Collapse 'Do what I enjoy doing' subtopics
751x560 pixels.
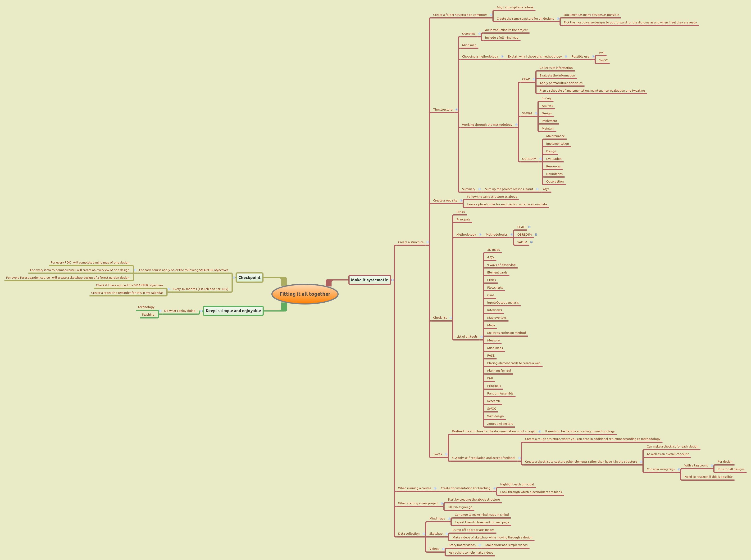tap(160, 311)
